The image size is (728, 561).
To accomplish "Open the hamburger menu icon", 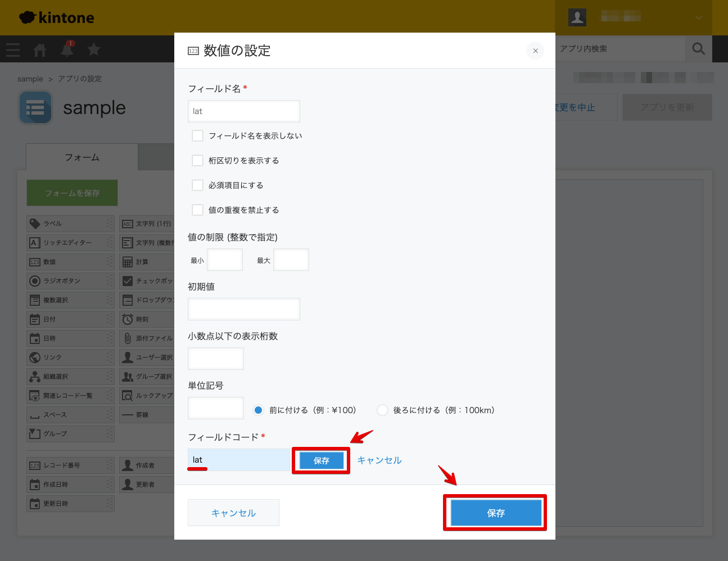I will [x=13, y=49].
